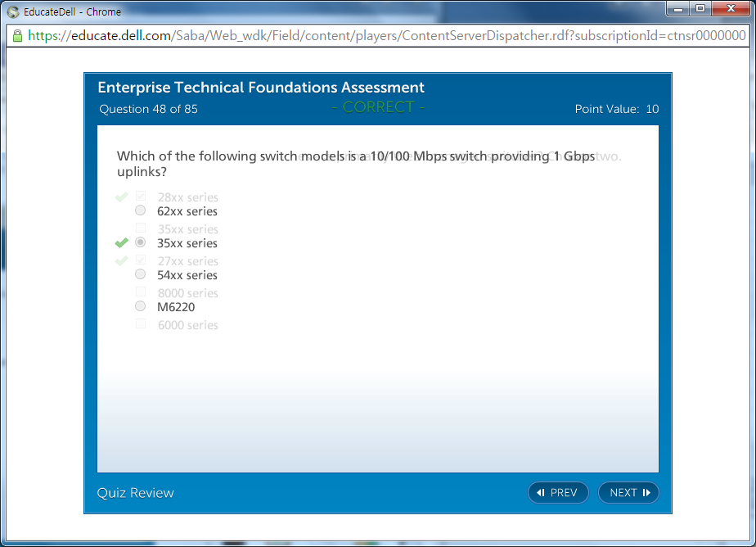Click the faded checkmark next to 27xx series
Screen dimensions: 756x547
pos(122,260)
